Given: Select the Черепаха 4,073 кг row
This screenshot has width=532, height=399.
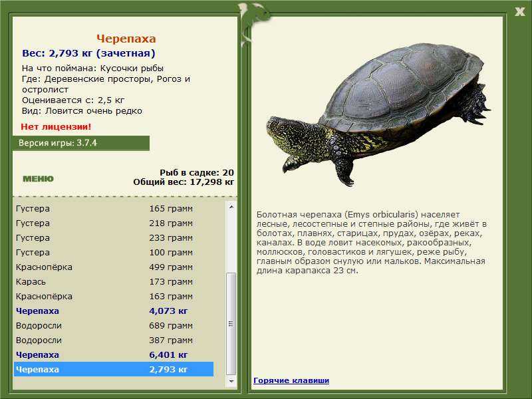Looking at the screenshot, I should 114,311.
